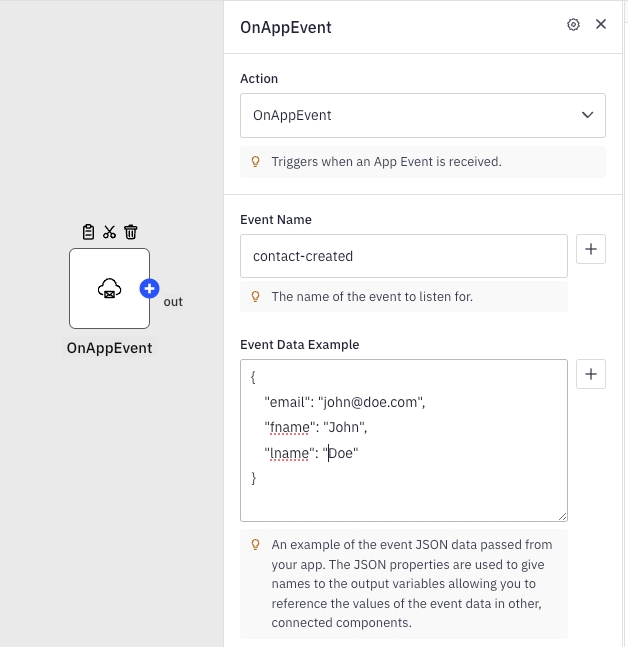Viewport: 628px width, 647px height.
Task: Click the OnAppEvent panel header title
Action: (286, 27)
